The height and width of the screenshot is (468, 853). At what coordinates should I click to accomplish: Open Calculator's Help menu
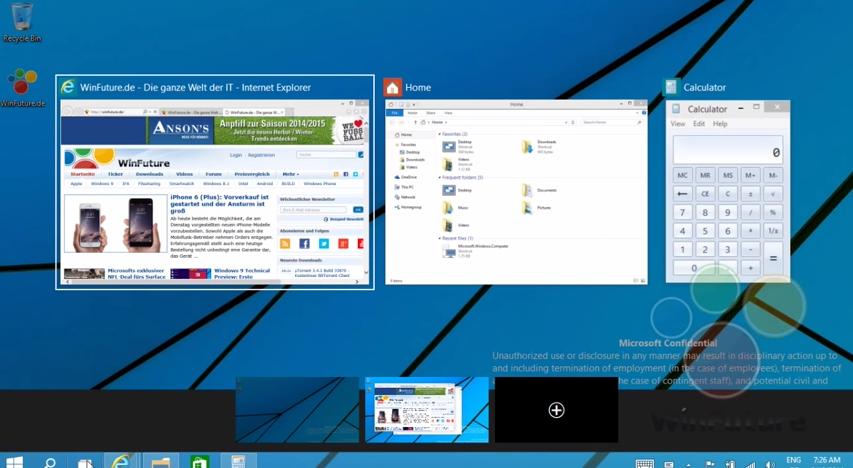720,124
